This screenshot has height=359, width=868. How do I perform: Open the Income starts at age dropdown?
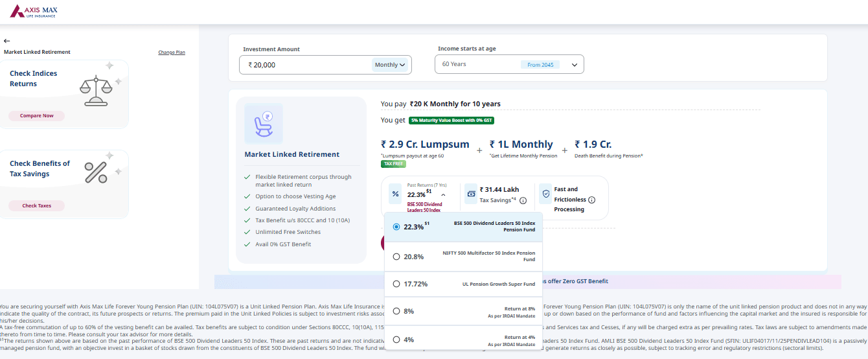coord(509,64)
